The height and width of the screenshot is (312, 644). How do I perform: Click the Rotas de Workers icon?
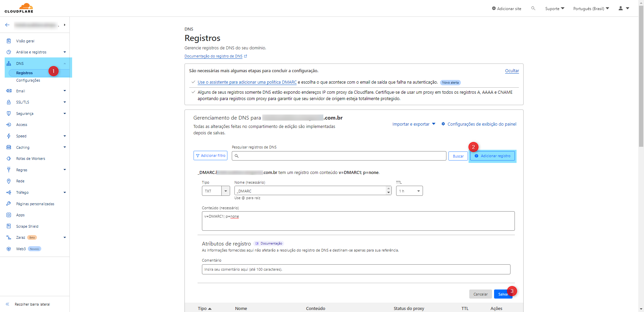tap(9, 159)
